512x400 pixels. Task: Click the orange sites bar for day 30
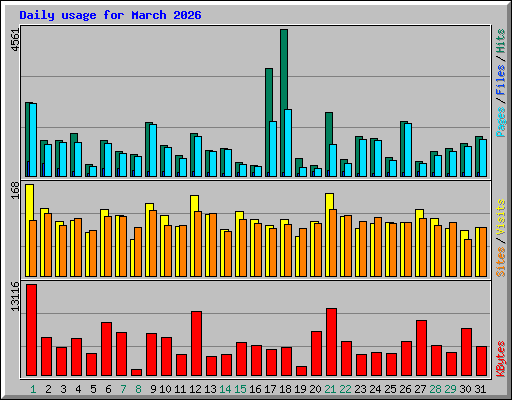click(x=468, y=258)
